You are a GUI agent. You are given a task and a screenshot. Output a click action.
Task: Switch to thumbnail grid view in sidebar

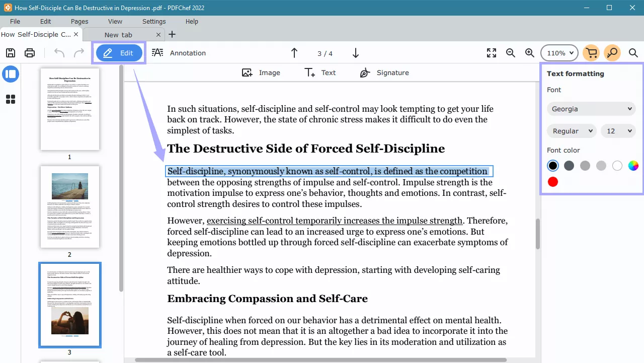tap(11, 99)
